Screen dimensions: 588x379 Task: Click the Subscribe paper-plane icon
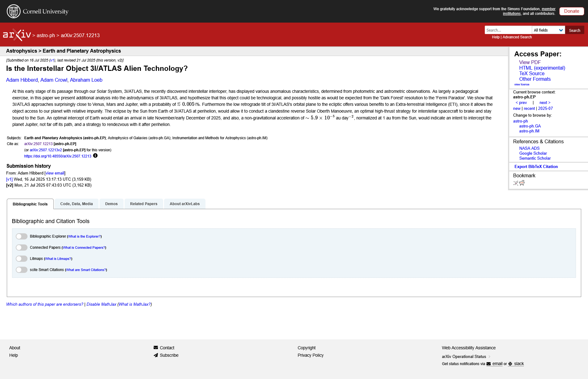click(156, 355)
